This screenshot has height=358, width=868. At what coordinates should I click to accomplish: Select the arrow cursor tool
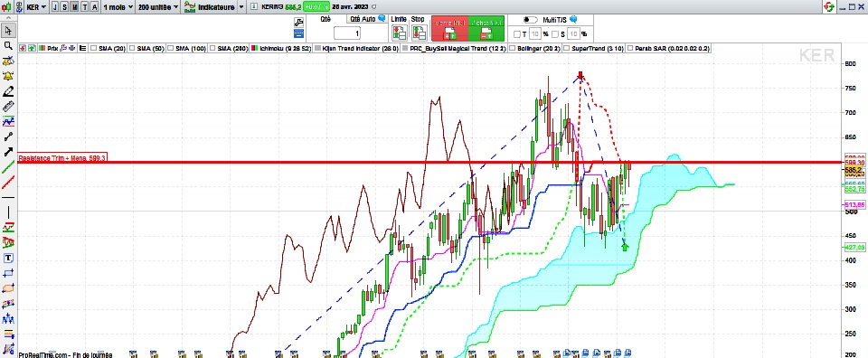pos(8,30)
